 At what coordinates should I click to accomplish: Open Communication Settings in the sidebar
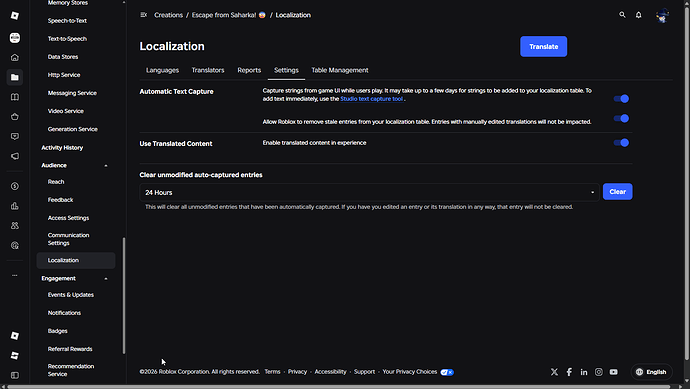click(68, 239)
